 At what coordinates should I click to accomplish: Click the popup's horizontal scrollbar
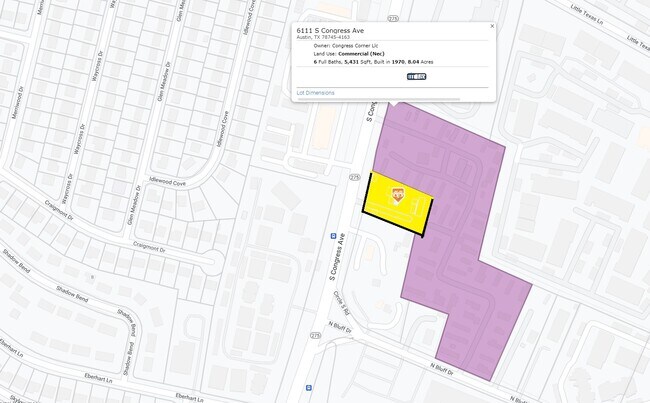click(394, 100)
